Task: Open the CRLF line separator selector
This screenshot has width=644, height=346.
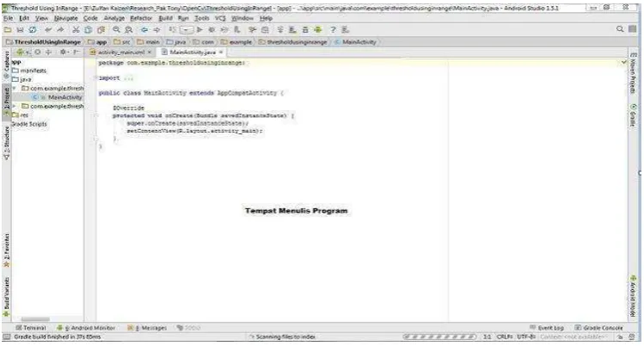Action: point(505,337)
